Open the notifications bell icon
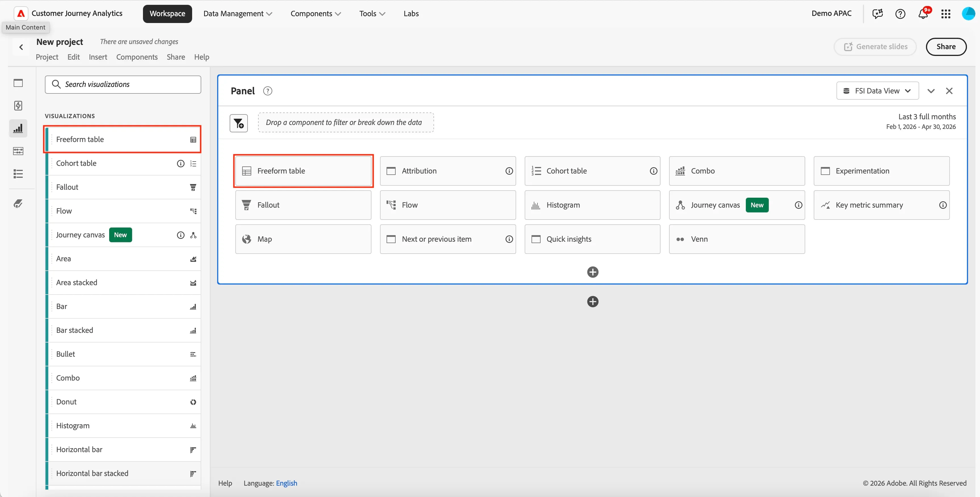The image size is (980, 497). click(923, 14)
